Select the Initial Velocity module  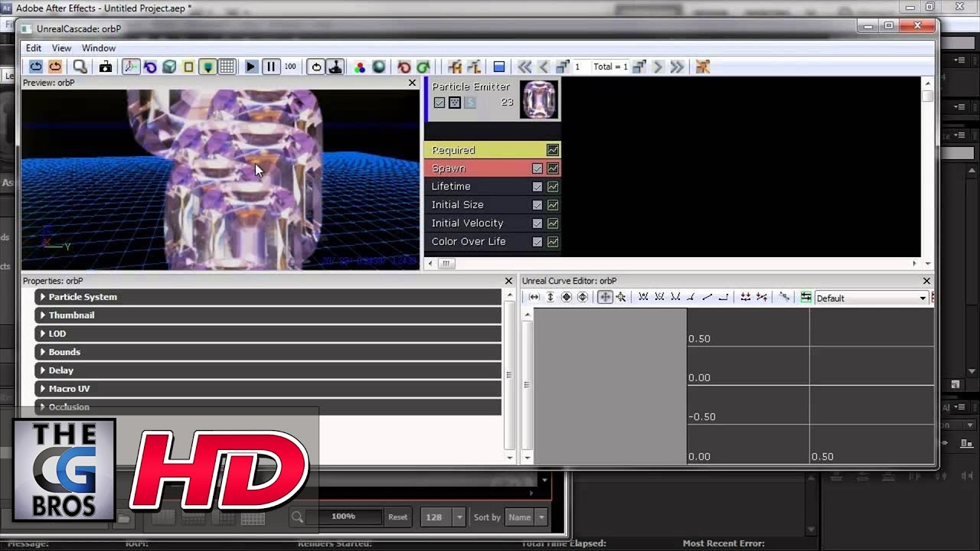tap(492, 223)
